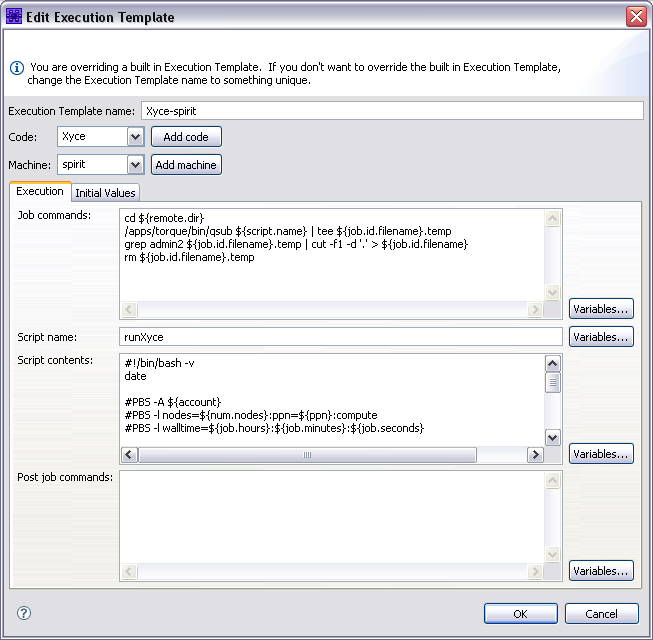Click the 'date' line in Script contents
653x640 pixels.
pyautogui.click(x=135, y=376)
